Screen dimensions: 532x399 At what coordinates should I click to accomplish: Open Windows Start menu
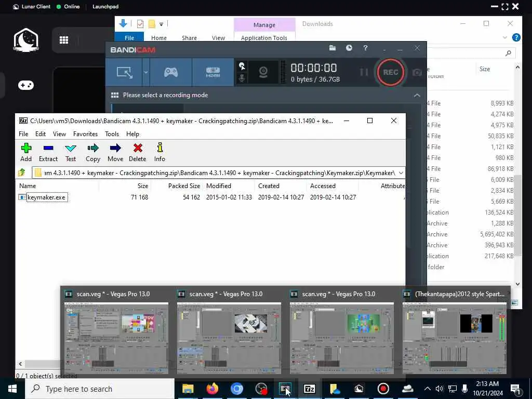(x=12, y=389)
